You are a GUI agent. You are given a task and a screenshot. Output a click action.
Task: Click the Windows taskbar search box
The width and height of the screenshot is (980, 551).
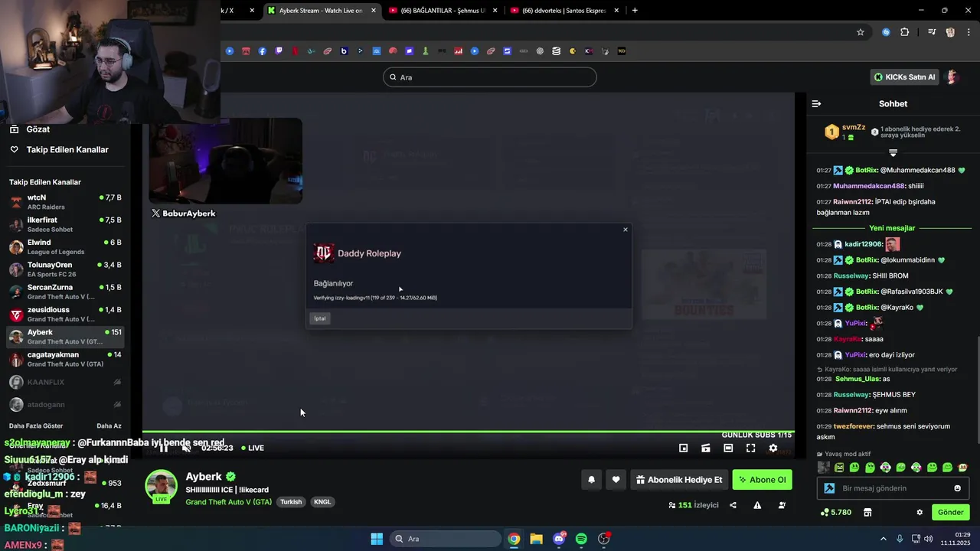pos(446,539)
